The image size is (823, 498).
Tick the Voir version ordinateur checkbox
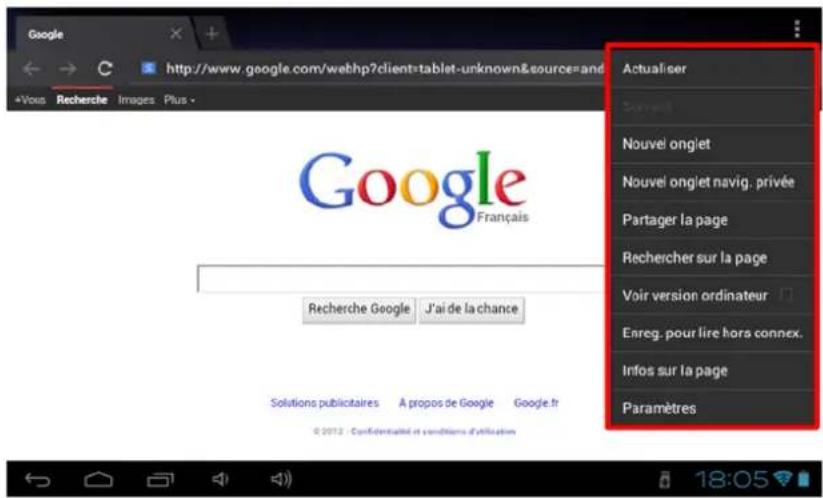(786, 295)
